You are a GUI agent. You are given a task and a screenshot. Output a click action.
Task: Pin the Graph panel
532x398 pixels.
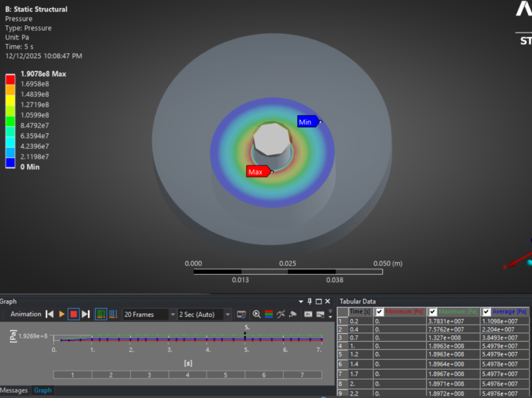point(309,301)
